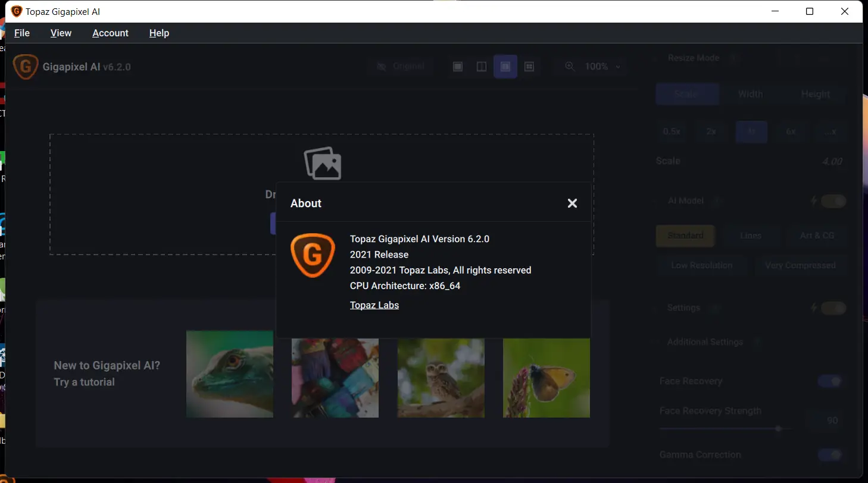
Task: Toggle the Original preview button
Action: click(x=401, y=66)
